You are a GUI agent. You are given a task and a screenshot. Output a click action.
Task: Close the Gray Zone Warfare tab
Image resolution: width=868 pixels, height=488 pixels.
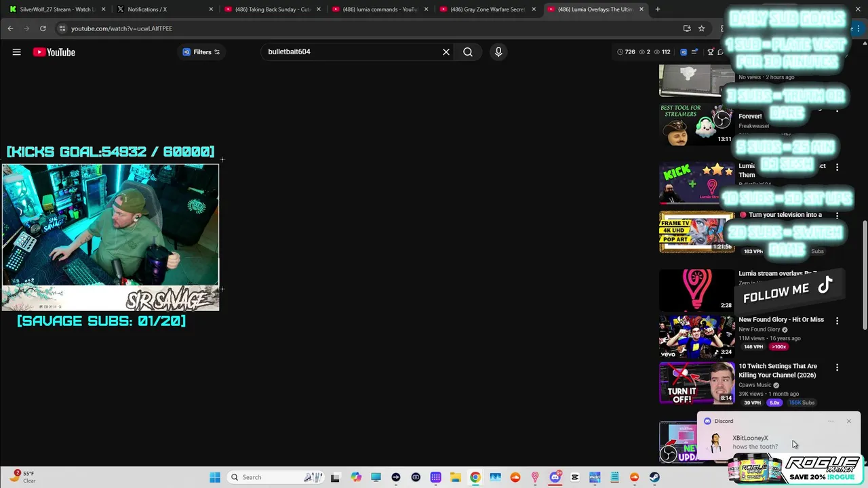click(534, 9)
